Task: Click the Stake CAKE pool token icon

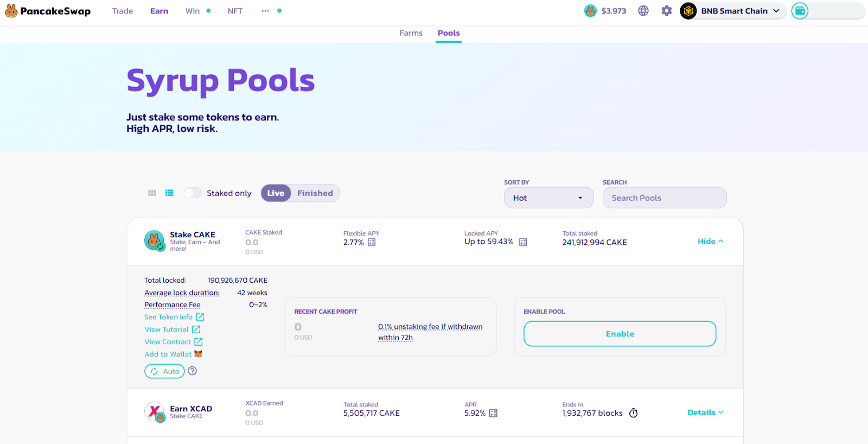Action: pos(155,240)
